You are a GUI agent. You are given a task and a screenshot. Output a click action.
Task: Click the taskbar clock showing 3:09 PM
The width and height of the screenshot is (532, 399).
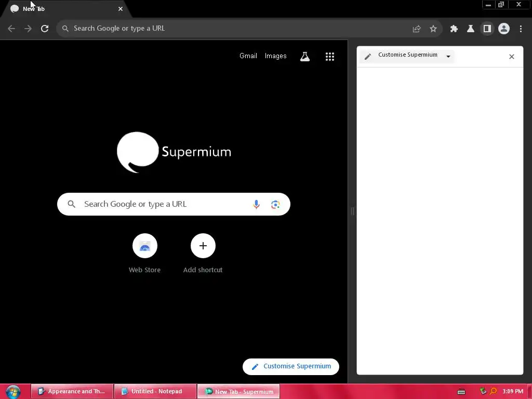pyautogui.click(x=513, y=391)
